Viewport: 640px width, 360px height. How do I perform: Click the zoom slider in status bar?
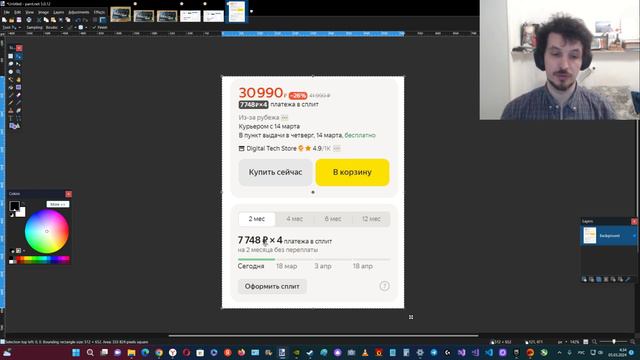pyautogui.click(x=613, y=342)
